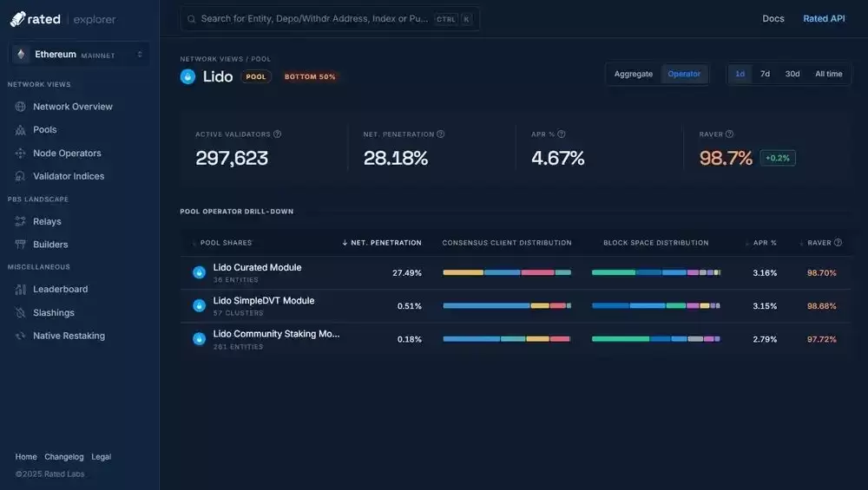Screen dimensions: 868x490
Task: Click the Slashings sidebar icon
Action: (x=21, y=313)
